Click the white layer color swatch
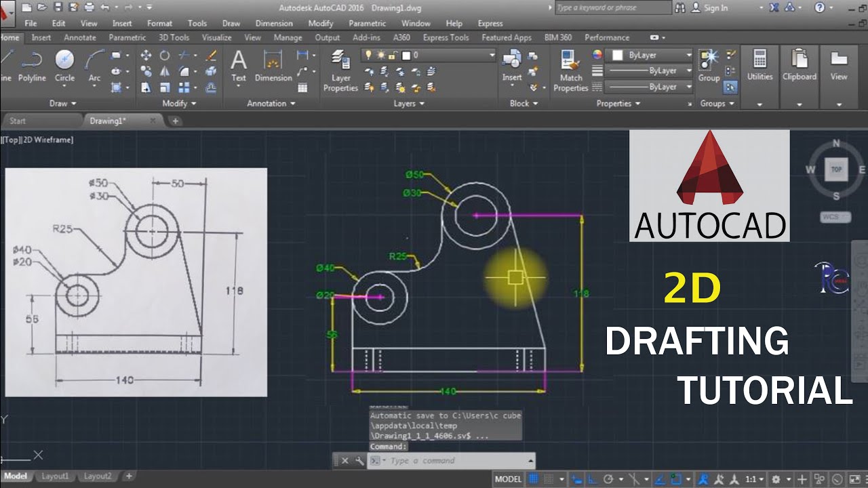 click(x=406, y=55)
